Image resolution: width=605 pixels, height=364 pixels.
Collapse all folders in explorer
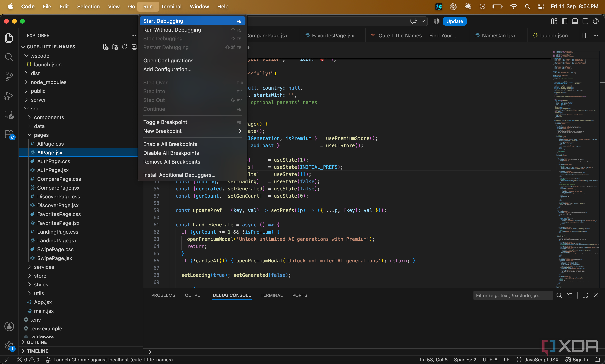pos(134,47)
